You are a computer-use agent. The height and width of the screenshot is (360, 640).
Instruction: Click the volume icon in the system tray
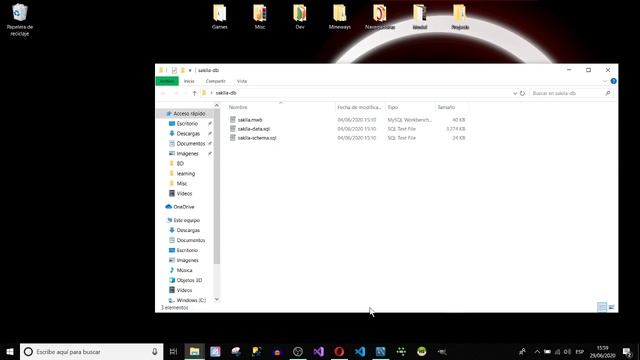tap(567, 352)
